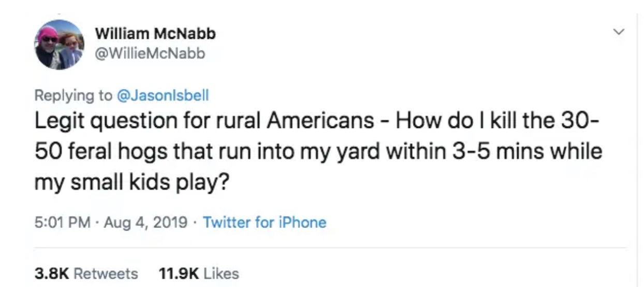Screen dimensions: 644x287
Task: Click the Twitter for iPhone source link
Action: (265, 223)
